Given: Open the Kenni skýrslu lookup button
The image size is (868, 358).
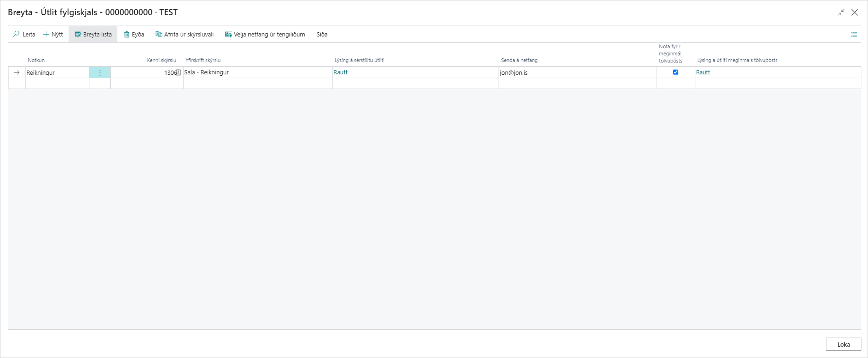Looking at the screenshot, I should 178,72.
